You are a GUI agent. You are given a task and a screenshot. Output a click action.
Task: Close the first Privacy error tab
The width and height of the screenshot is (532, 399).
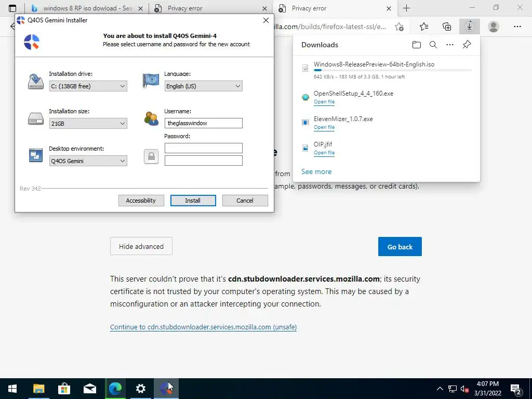tap(264, 8)
